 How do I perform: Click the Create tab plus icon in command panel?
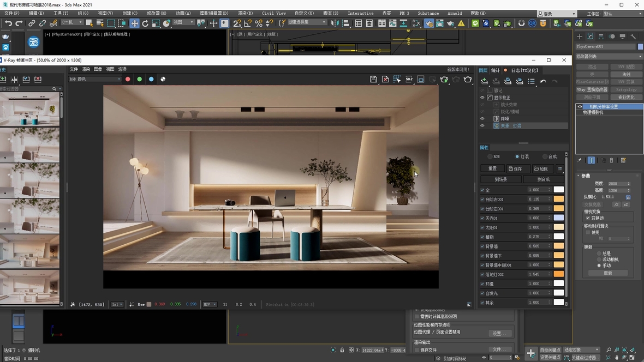pos(580,37)
